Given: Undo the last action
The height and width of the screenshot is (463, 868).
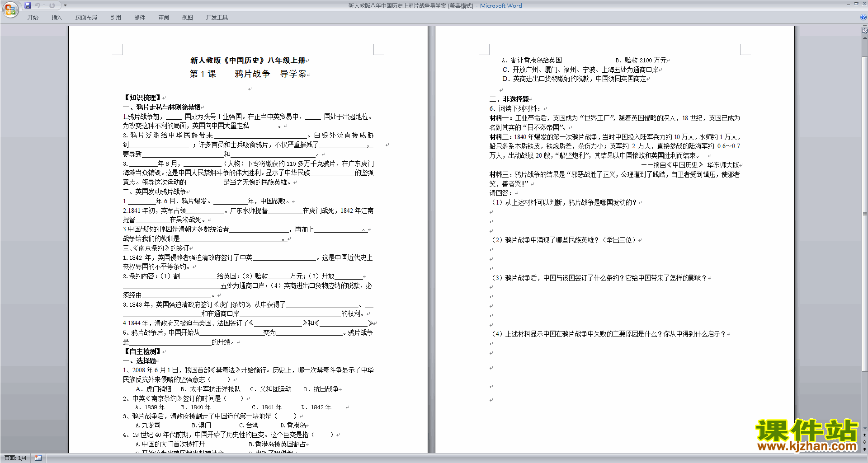Looking at the screenshot, I should click(37, 5).
